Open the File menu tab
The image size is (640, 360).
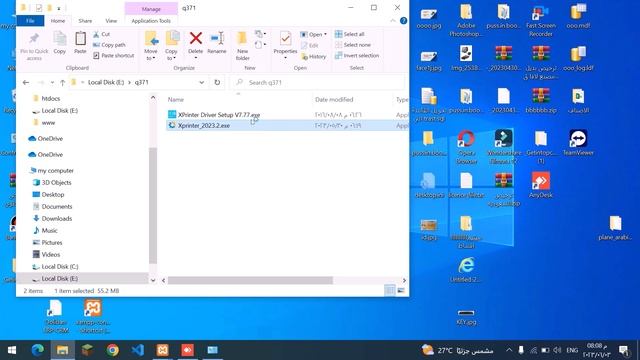pos(30,21)
